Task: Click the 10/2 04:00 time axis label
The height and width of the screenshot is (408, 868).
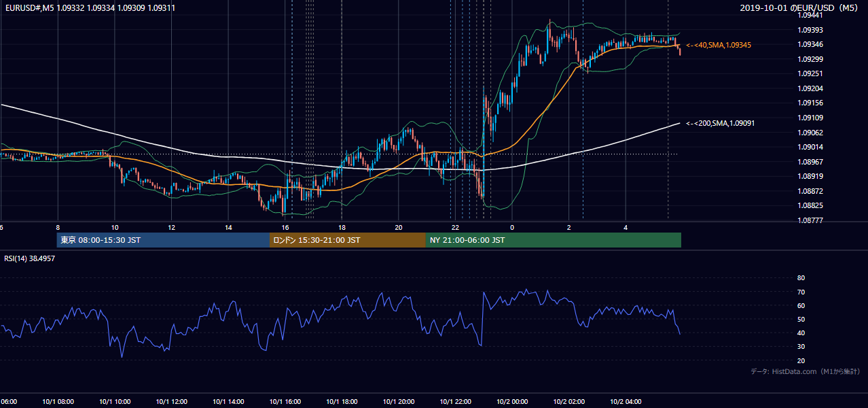Action: pyautogui.click(x=626, y=402)
